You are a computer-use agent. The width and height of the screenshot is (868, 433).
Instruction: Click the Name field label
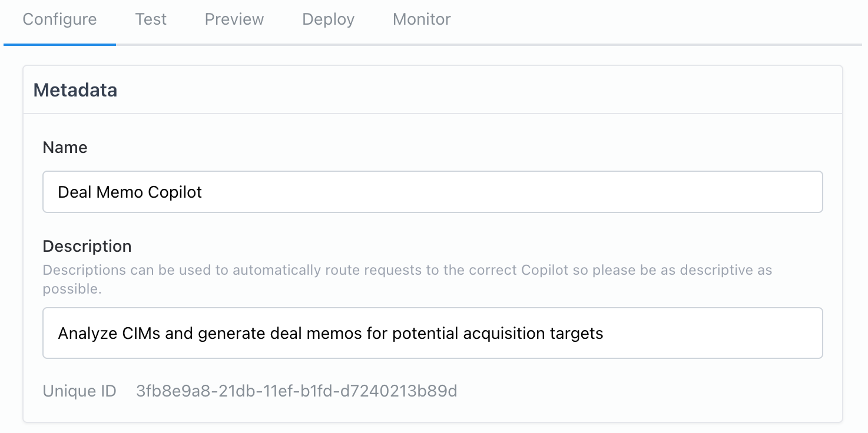[65, 147]
